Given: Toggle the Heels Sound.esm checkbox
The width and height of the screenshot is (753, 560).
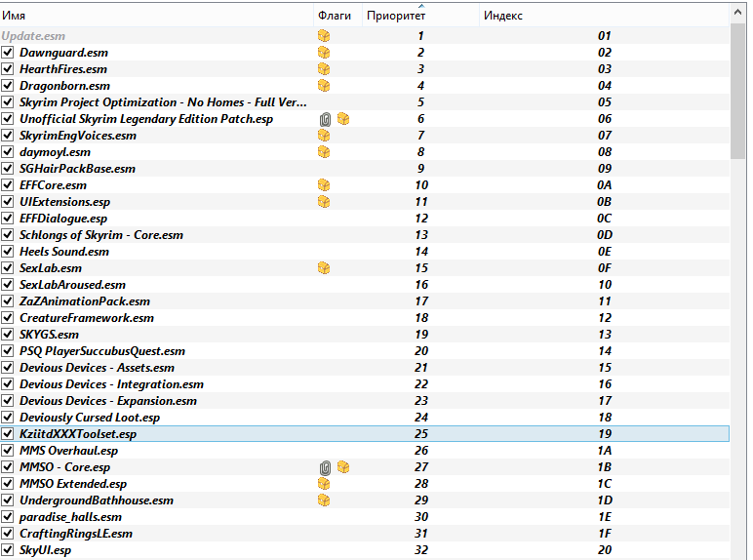Looking at the screenshot, I should click(x=7, y=252).
